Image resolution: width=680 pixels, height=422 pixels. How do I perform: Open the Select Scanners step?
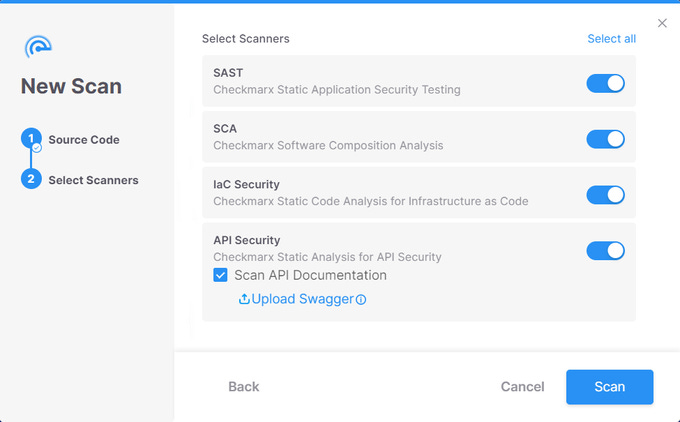[93, 180]
